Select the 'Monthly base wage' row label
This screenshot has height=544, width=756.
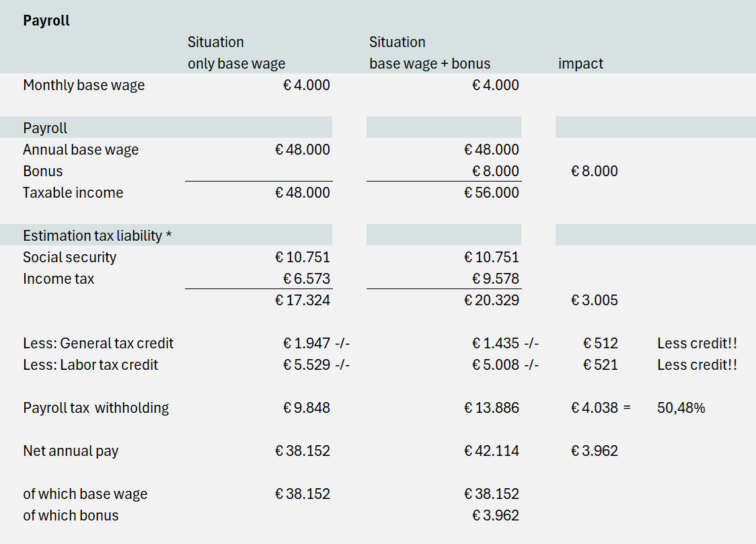(x=83, y=85)
